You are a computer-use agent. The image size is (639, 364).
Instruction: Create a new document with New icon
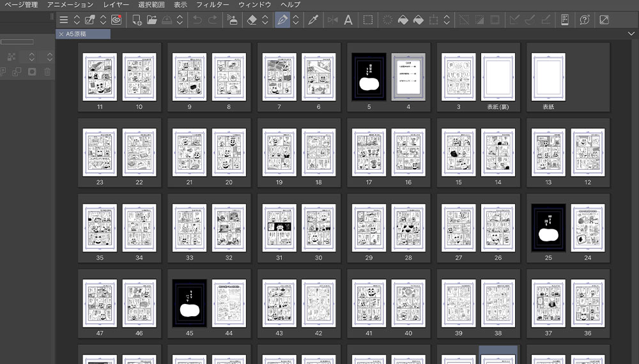137,20
